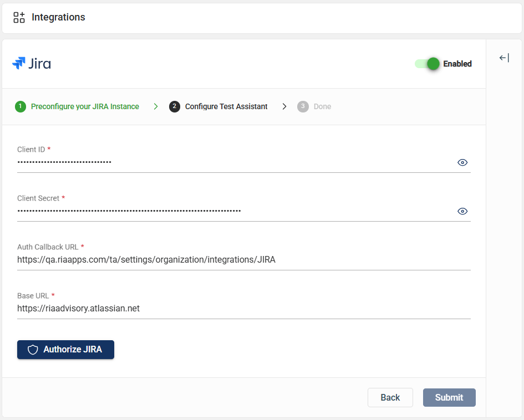Click the Back button
Image resolution: width=524 pixels, height=420 pixels.
coord(390,397)
